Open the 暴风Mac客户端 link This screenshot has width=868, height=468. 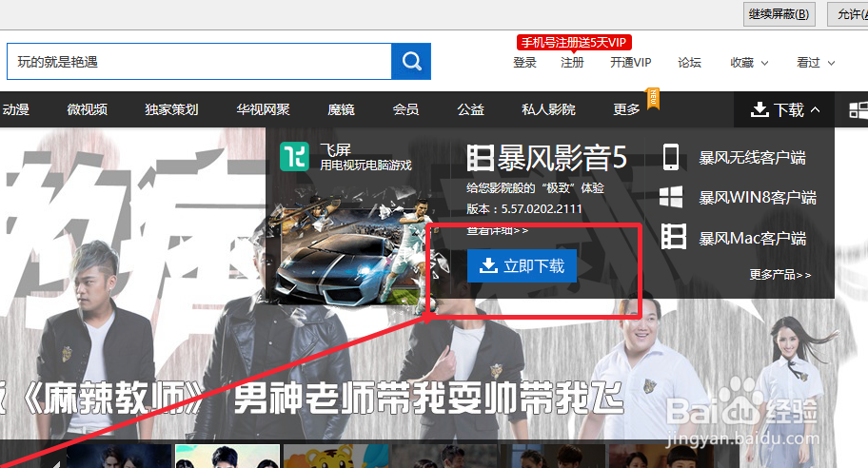752,239
